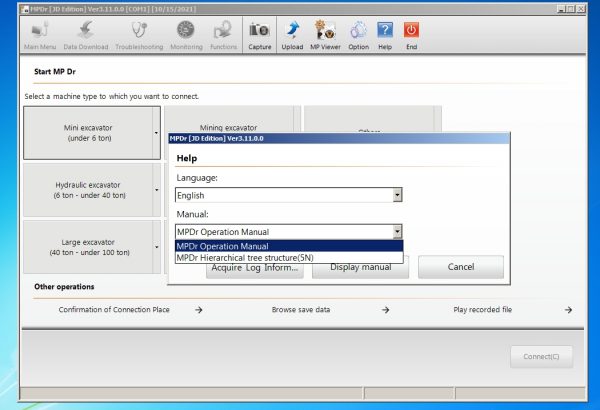Choose MPDr Operation Manual list option

[x=289, y=246]
